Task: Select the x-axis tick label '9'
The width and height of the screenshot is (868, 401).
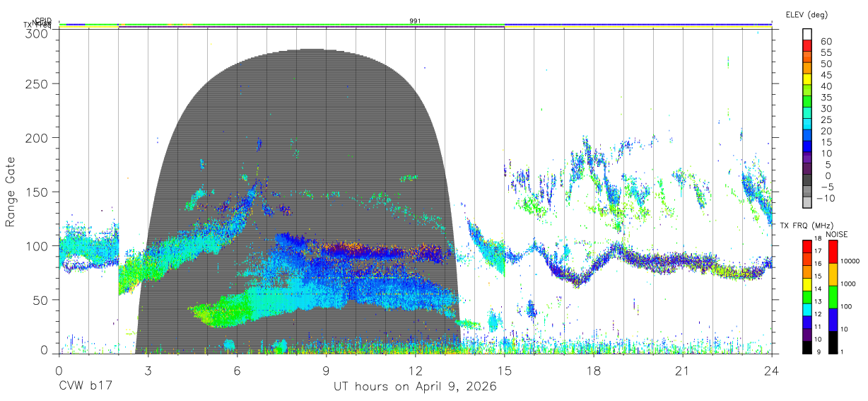Action: [326, 370]
